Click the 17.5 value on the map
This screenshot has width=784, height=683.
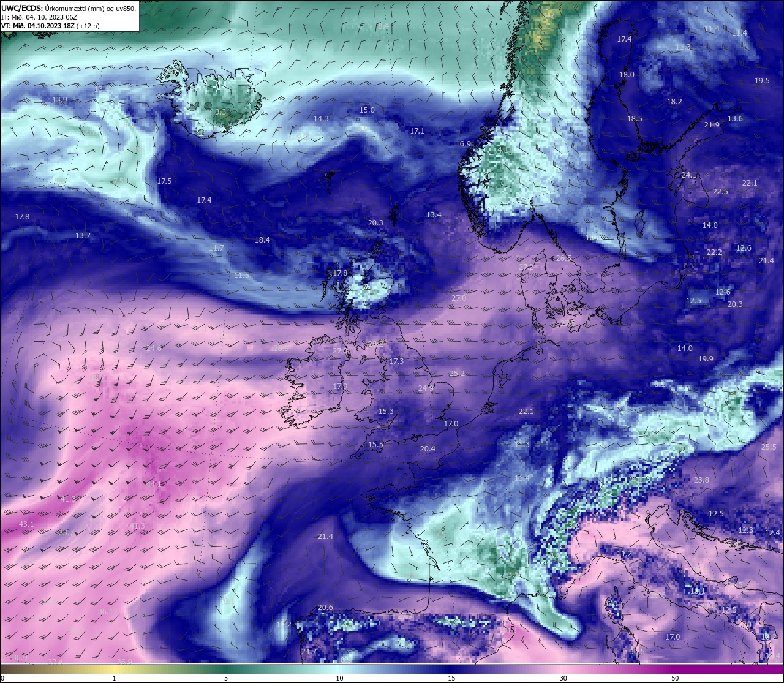(x=164, y=181)
